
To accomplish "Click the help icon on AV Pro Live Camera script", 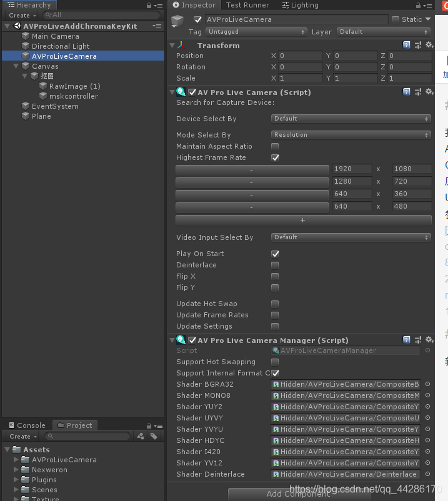I will click(407, 92).
